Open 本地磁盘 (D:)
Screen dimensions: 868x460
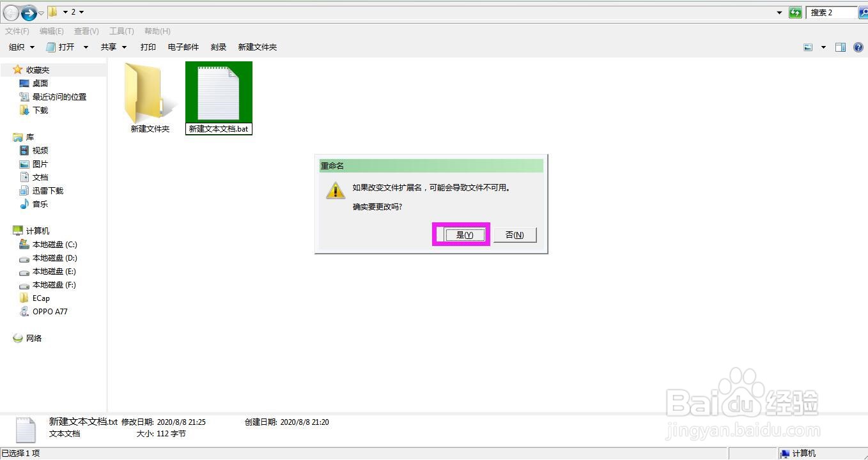tap(55, 258)
